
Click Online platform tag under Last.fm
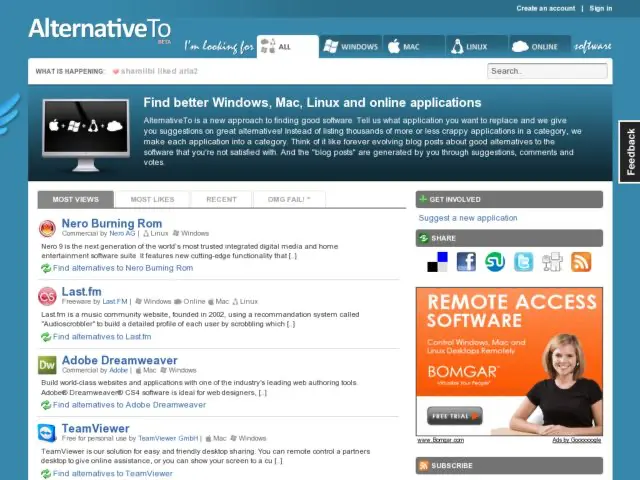coord(190,302)
